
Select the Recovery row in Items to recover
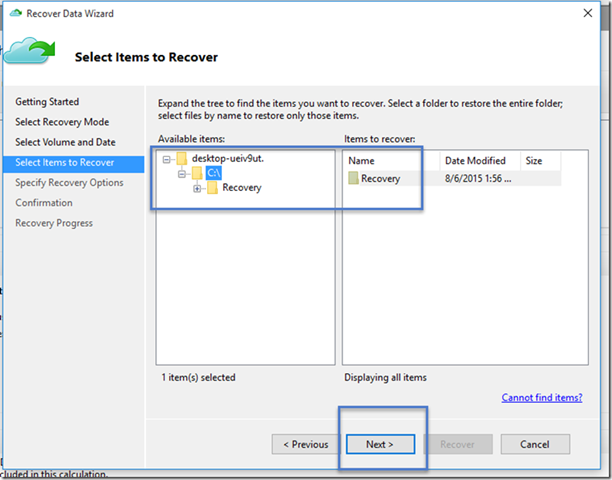[x=381, y=179]
